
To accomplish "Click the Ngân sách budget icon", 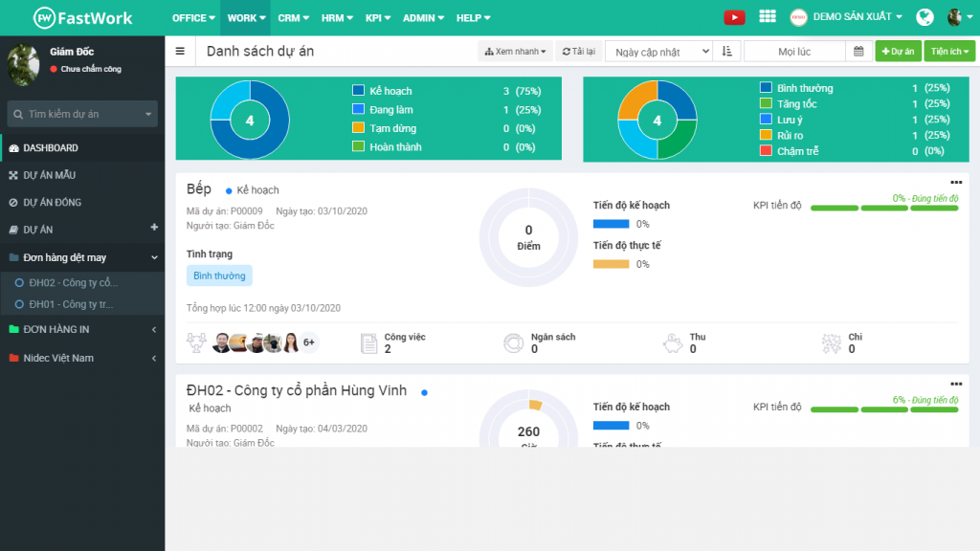I will [513, 343].
